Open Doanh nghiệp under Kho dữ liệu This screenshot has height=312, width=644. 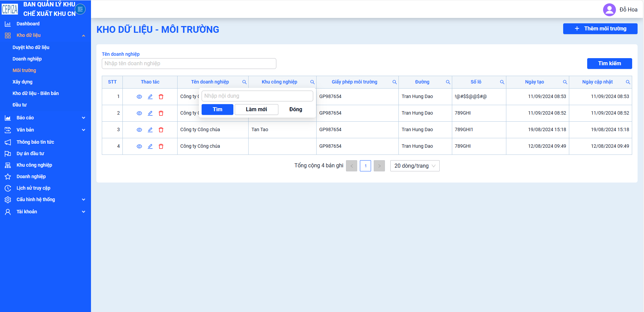click(x=27, y=59)
